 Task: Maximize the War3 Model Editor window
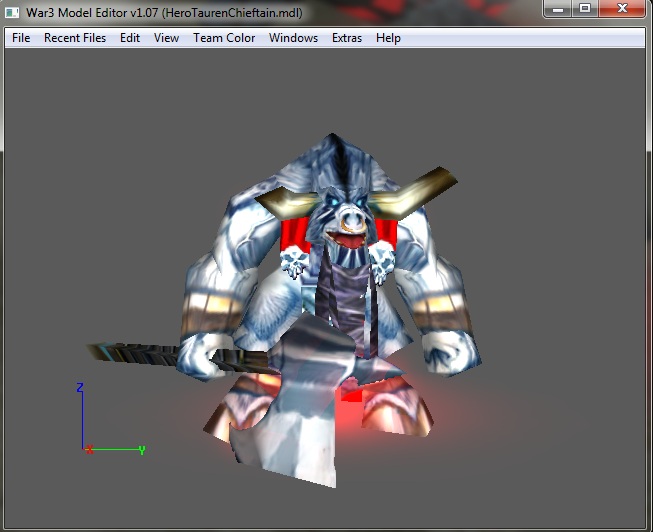coord(585,9)
